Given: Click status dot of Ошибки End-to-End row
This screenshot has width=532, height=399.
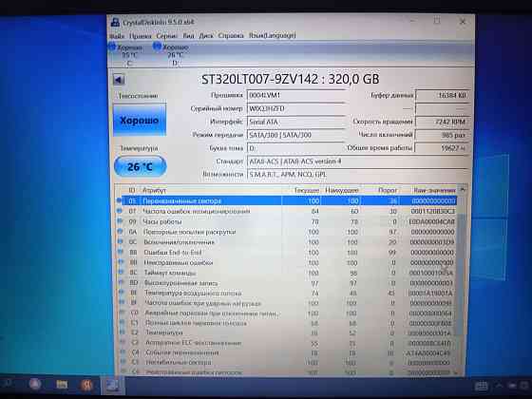Looking at the screenshot, I should point(121,252).
